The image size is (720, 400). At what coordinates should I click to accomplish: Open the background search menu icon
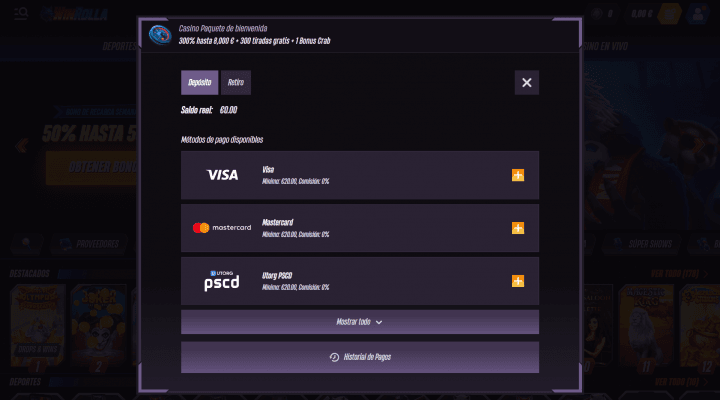21,14
